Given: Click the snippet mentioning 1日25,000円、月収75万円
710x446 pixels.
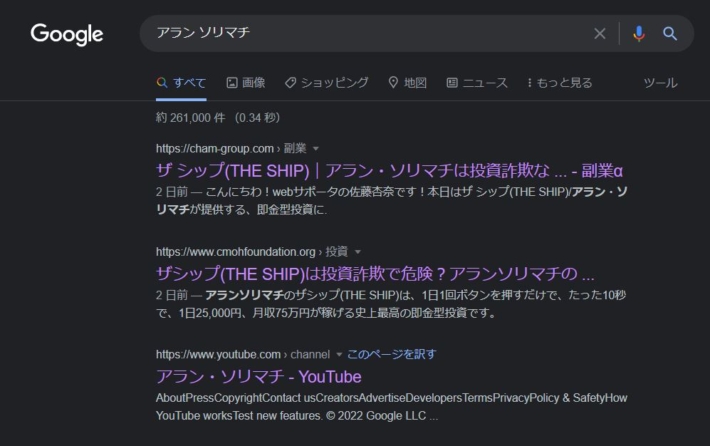Looking at the screenshot, I should tap(391, 304).
